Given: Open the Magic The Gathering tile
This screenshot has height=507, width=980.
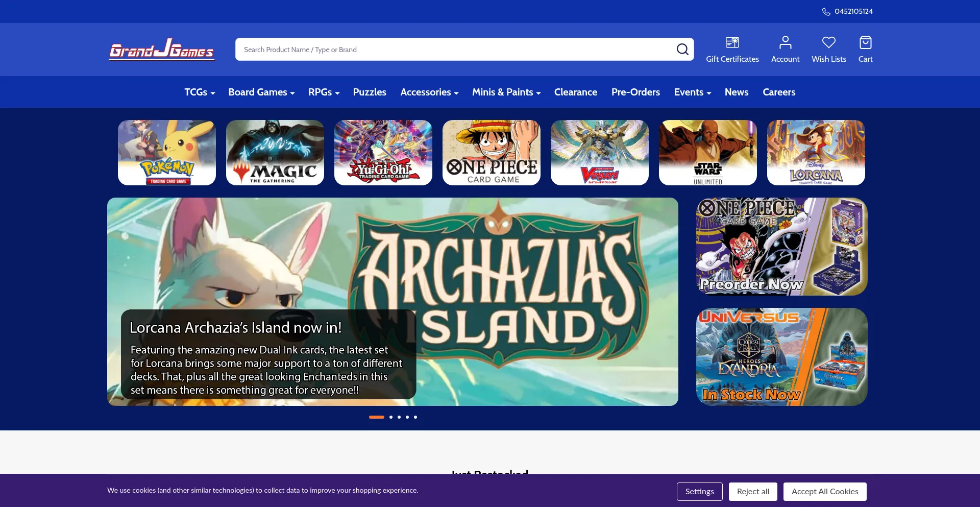Looking at the screenshot, I should point(275,153).
